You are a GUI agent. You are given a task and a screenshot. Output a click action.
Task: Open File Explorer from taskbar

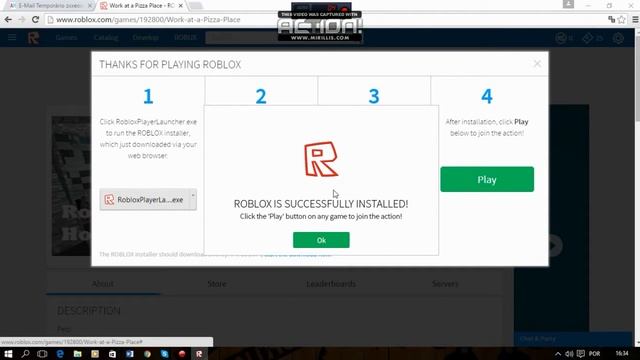78,353
